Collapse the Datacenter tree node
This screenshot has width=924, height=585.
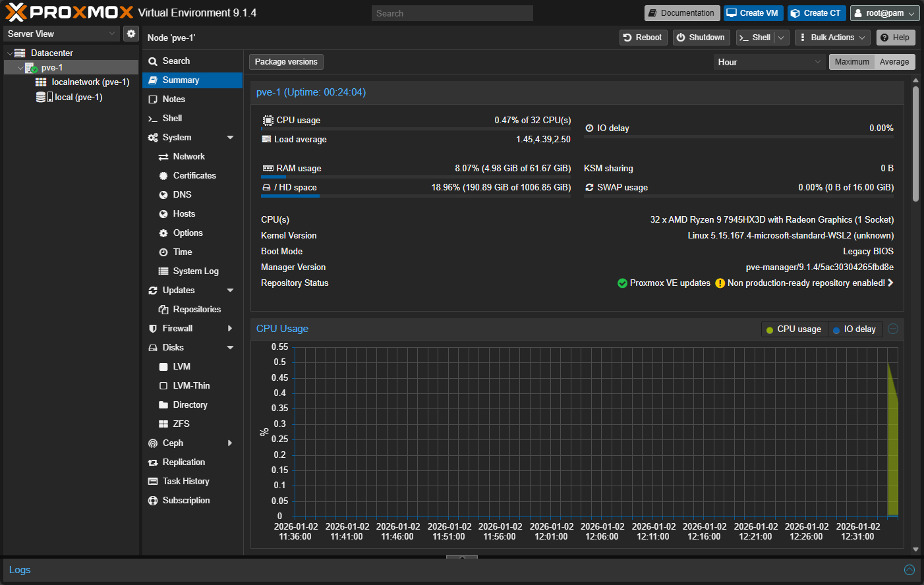click(10, 53)
